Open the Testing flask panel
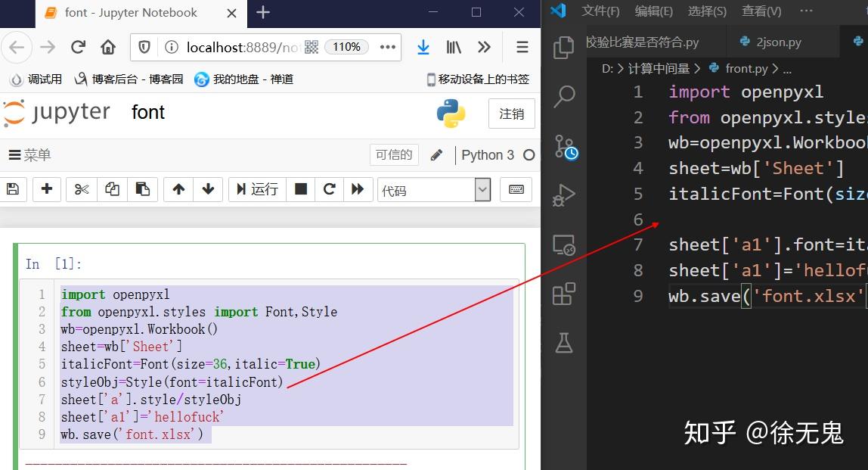 coord(564,342)
